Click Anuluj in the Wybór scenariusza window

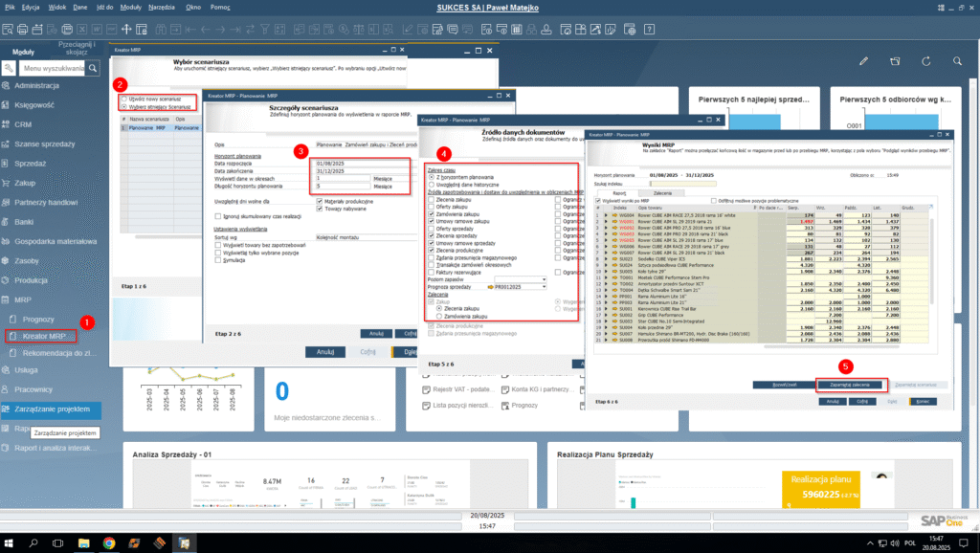[x=325, y=352]
